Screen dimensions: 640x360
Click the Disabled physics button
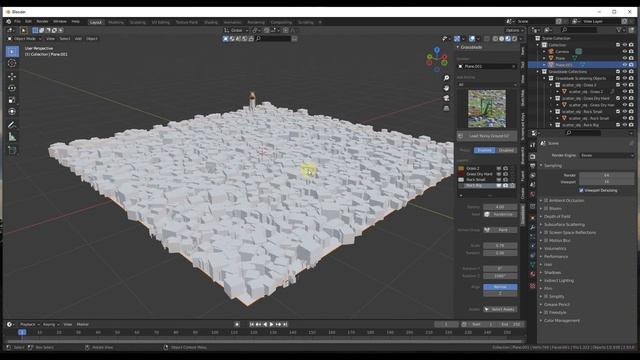507,150
